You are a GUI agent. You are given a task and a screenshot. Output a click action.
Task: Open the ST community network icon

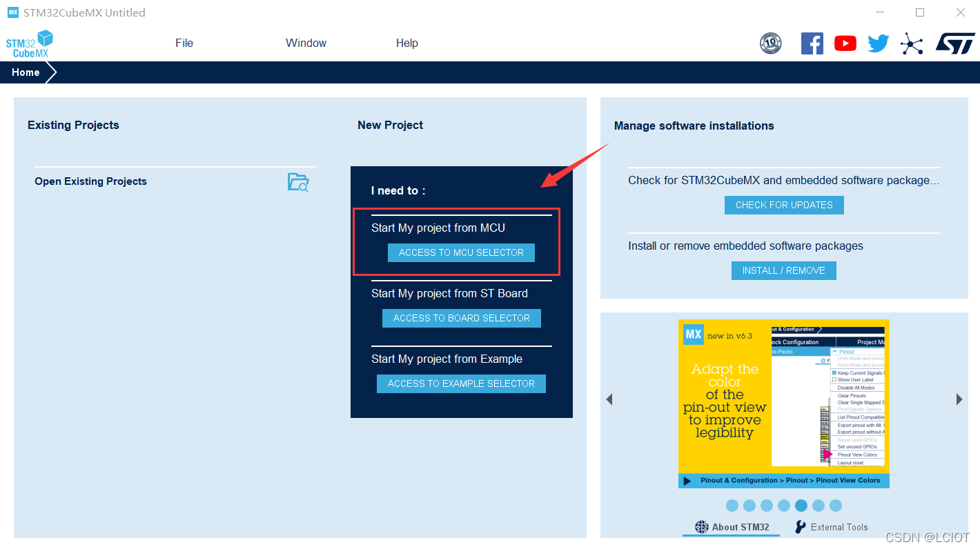(912, 43)
